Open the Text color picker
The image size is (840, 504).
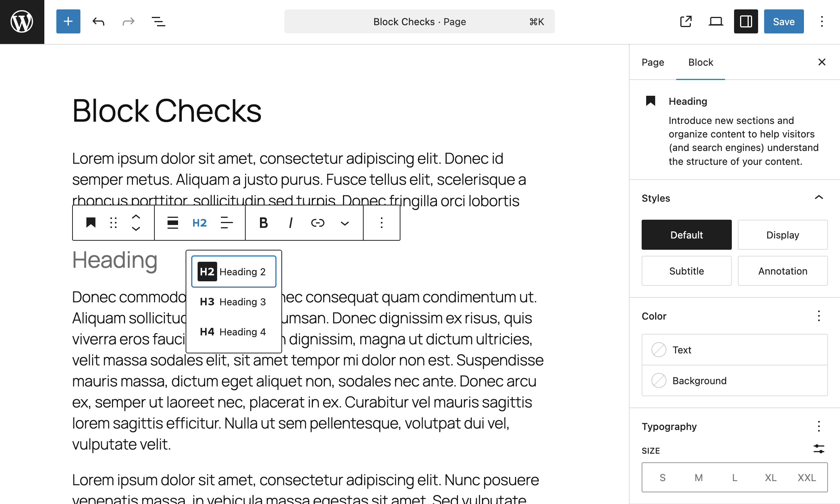tap(734, 350)
